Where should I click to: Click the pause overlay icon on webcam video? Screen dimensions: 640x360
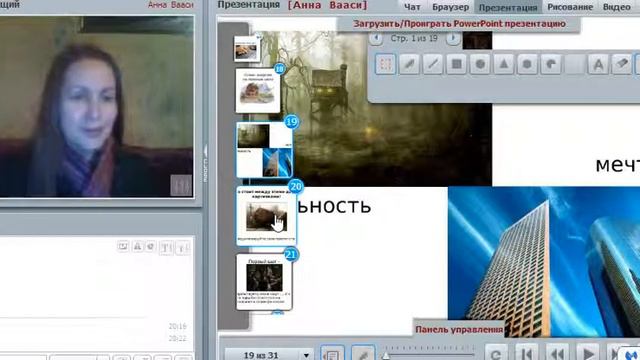click(x=181, y=185)
